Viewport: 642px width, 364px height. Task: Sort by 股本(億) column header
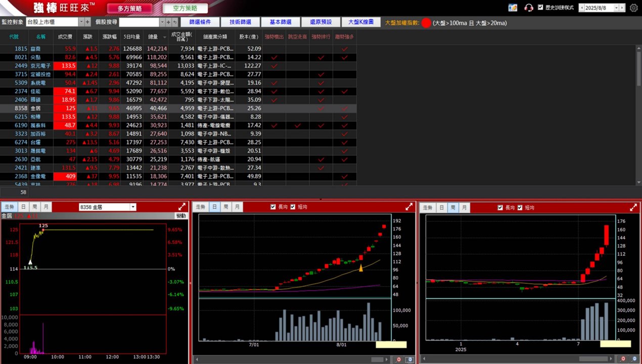[x=248, y=37]
